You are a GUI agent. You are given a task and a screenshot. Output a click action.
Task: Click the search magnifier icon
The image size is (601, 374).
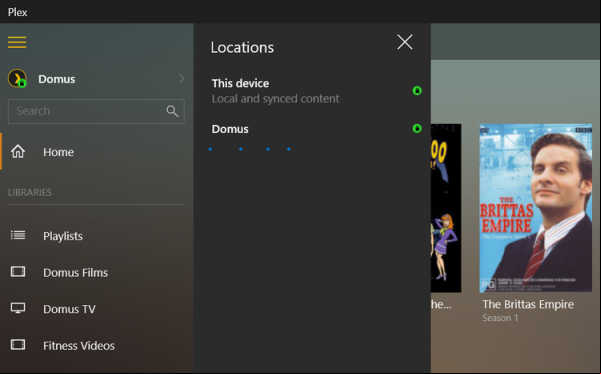[x=172, y=111]
